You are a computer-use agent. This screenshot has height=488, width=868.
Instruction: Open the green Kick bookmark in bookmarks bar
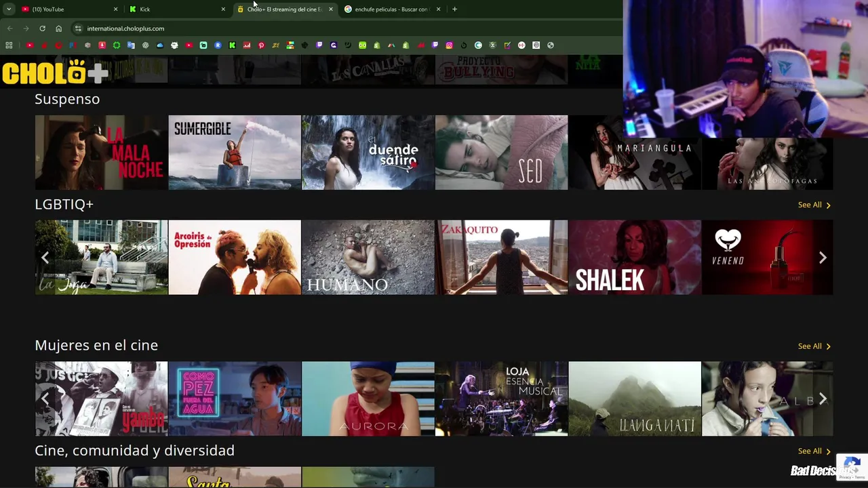pos(232,45)
